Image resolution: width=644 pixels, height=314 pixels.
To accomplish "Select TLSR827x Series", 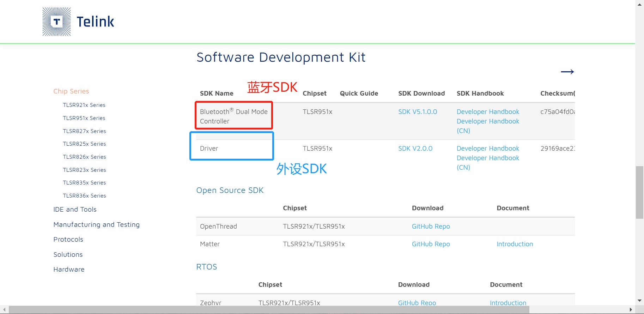I will click(84, 131).
